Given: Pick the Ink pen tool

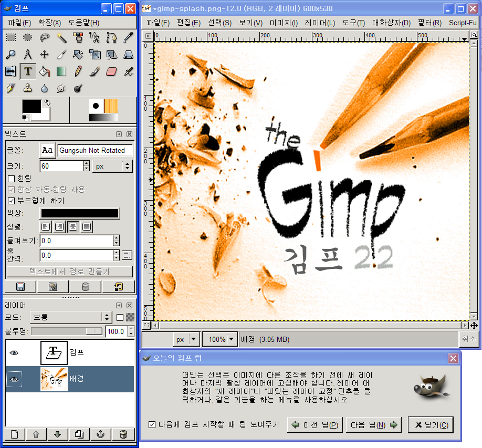Looking at the screenshot, I should [x=11, y=89].
